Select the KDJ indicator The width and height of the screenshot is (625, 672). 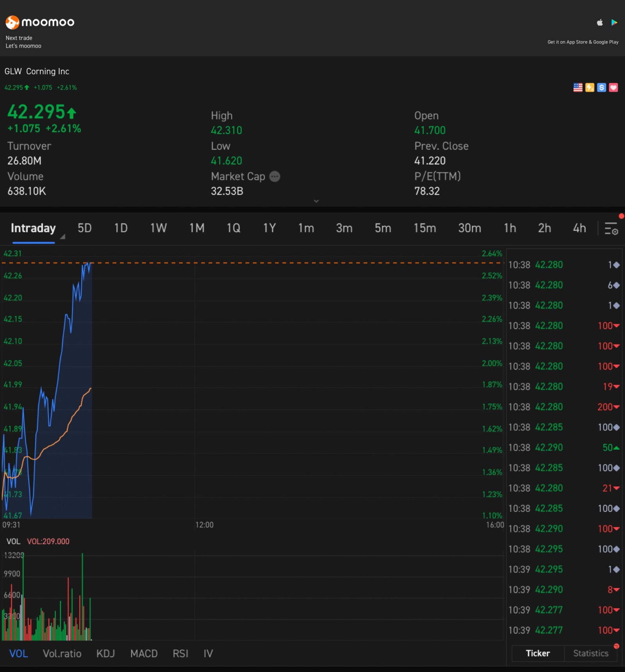[105, 654]
